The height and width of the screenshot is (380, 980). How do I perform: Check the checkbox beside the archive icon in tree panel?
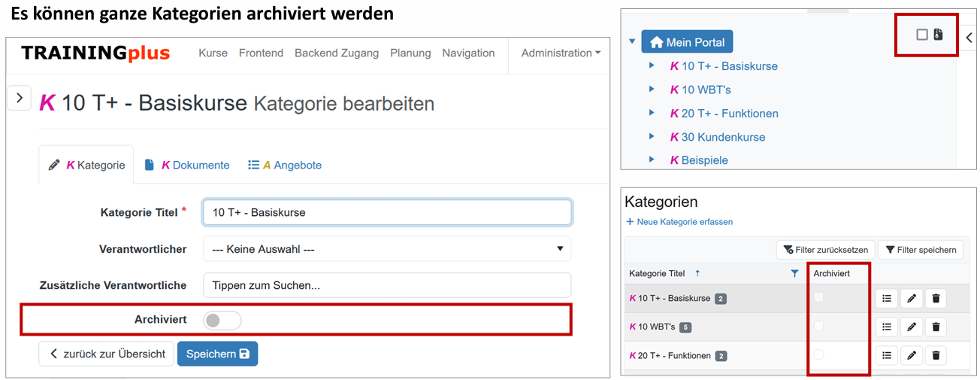click(922, 35)
